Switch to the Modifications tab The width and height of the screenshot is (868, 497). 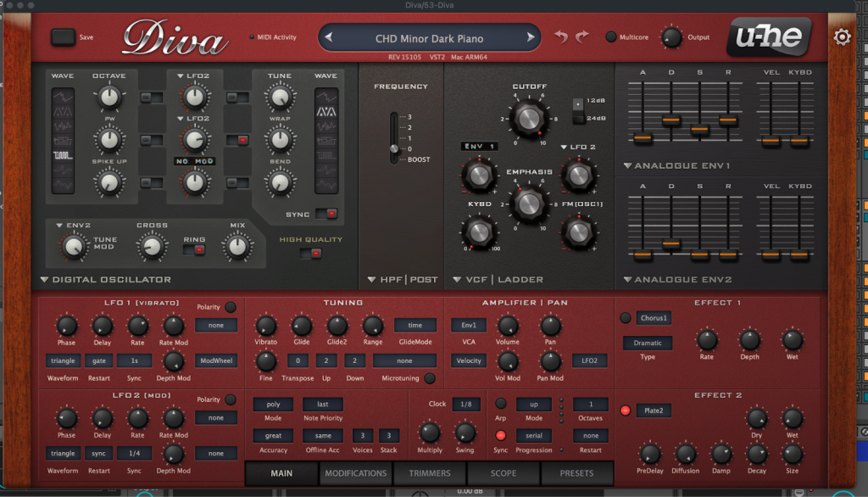(355, 473)
